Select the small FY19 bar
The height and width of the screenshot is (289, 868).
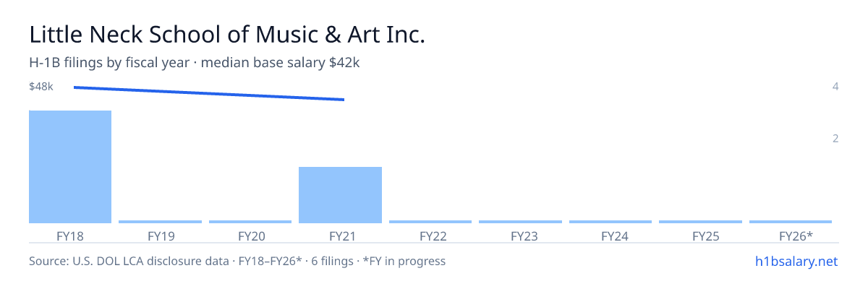160,222
